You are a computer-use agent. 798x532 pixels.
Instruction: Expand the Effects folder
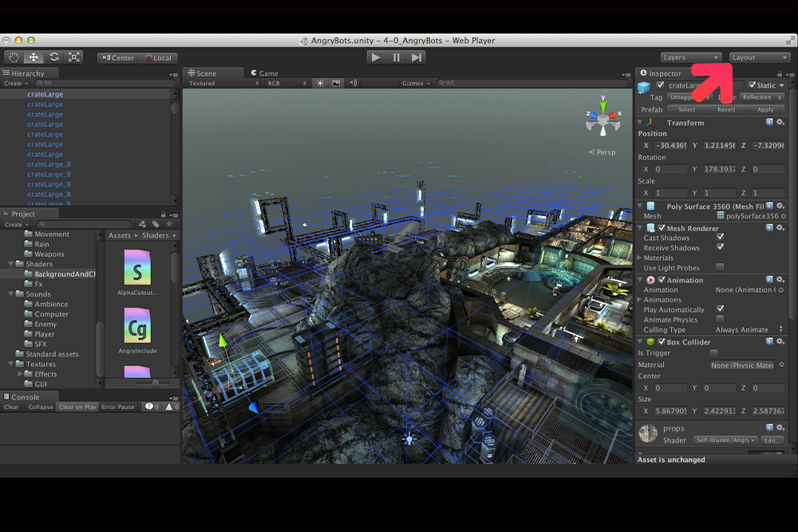(20, 374)
